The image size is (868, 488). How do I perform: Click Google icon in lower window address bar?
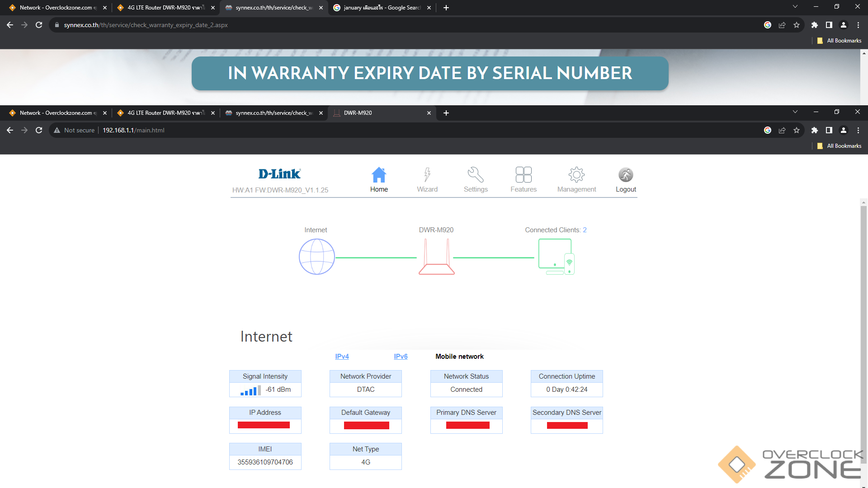(x=768, y=130)
